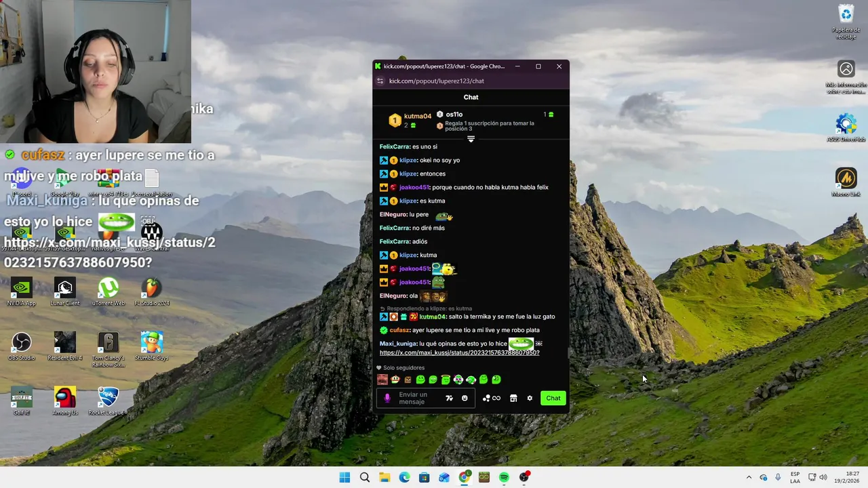This screenshot has height=488, width=868.
Task: Click the Chat header title
Action: point(471,97)
